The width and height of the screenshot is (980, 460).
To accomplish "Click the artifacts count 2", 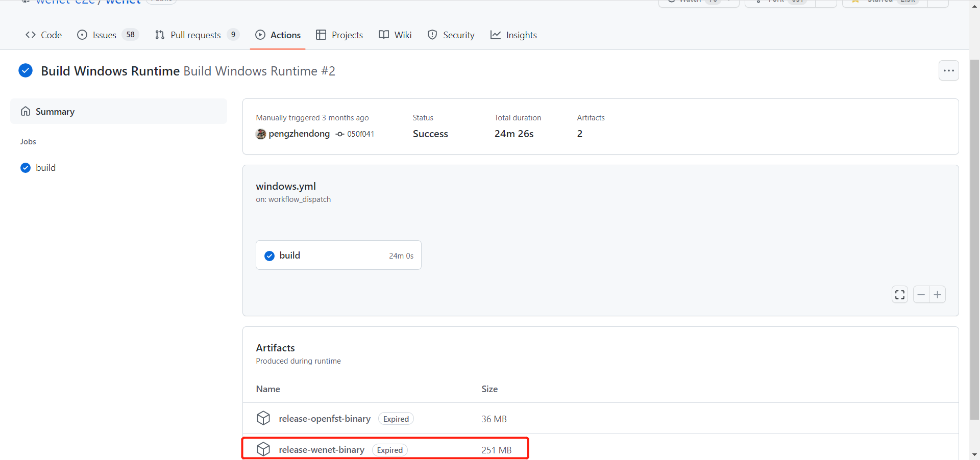I will click(x=580, y=134).
